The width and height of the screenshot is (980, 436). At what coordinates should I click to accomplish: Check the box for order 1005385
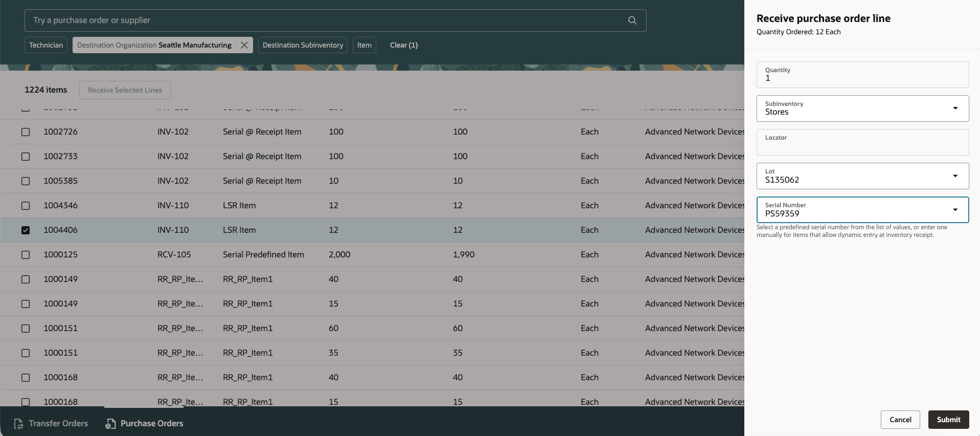pos(26,181)
